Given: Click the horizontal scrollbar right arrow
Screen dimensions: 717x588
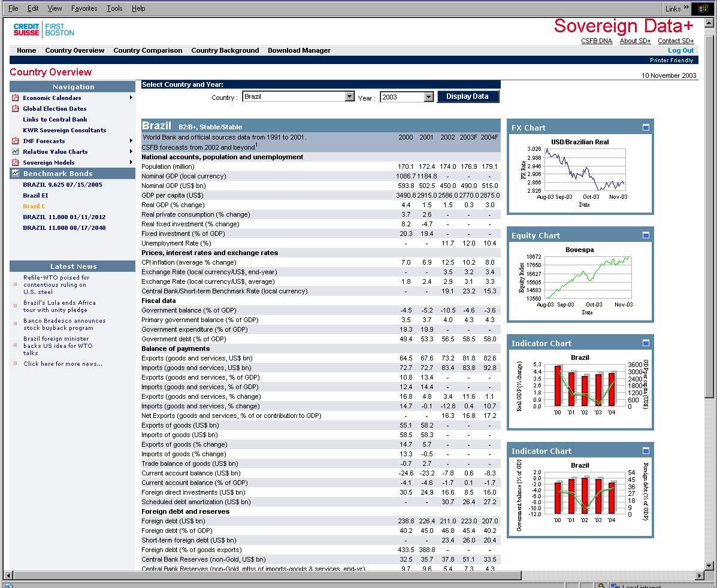Looking at the screenshot, I should pos(699,575).
